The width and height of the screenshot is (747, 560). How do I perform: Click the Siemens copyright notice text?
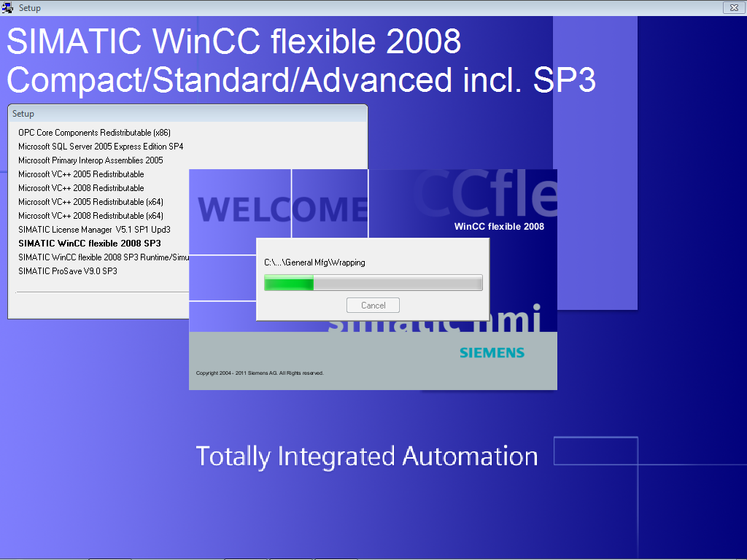(260, 373)
